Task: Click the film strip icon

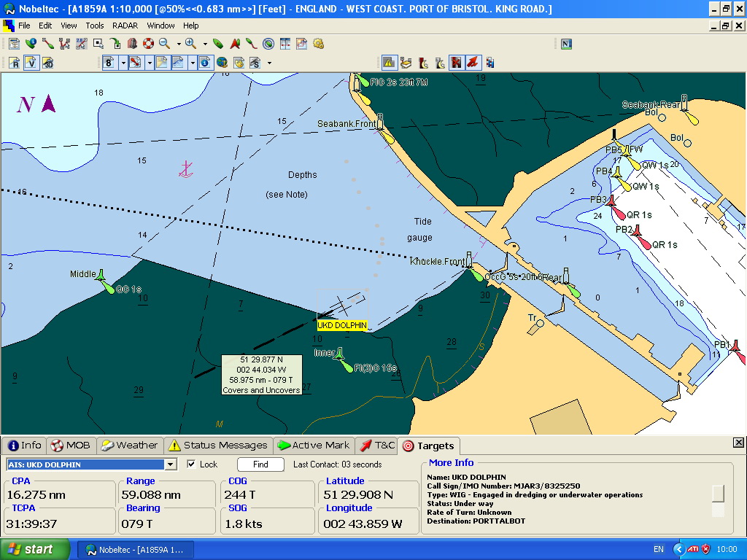Action: coord(489,63)
